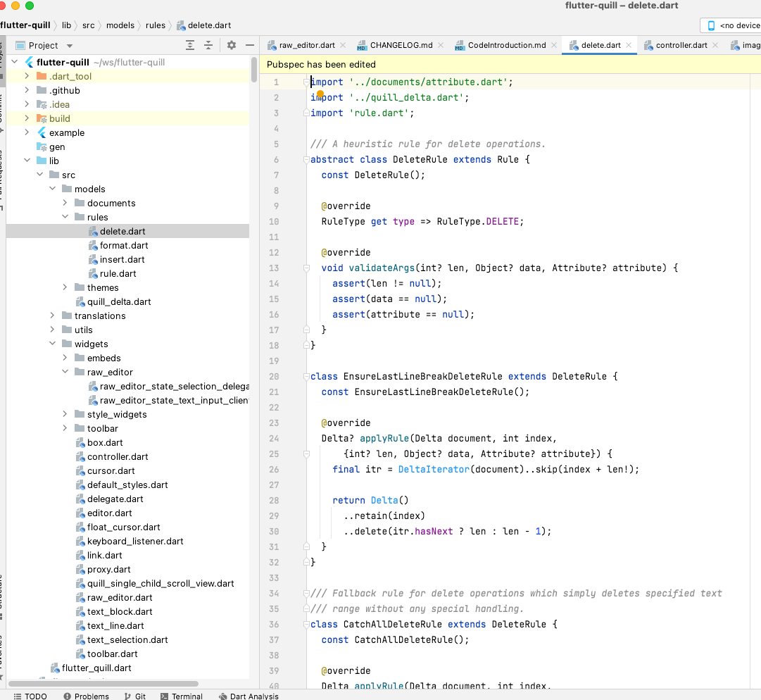The image size is (761, 700).
Task: Click delete.dart file icon in breadcrumb
Action: tap(181, 25)
